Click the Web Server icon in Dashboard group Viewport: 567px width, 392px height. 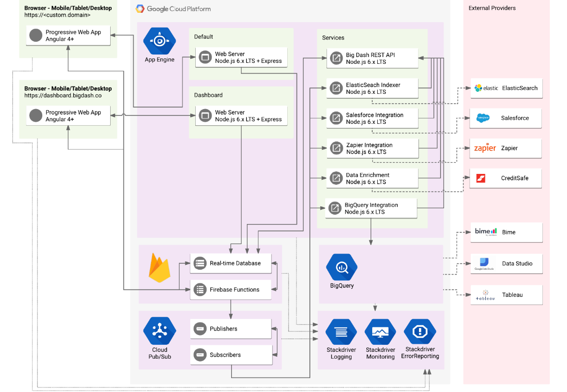(205, 115)
